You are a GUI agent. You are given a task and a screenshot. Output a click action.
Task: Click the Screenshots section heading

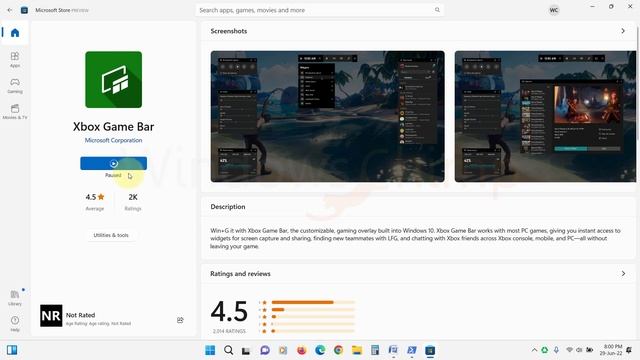[229, 31]
